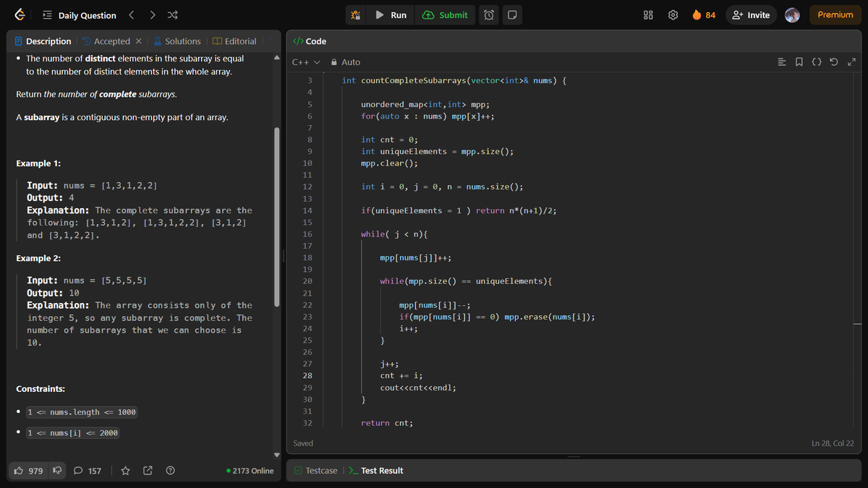Like the problem with thumbs up 979
Image resolution: width=868 pixels, height=488 pixels.
point(29,471)
